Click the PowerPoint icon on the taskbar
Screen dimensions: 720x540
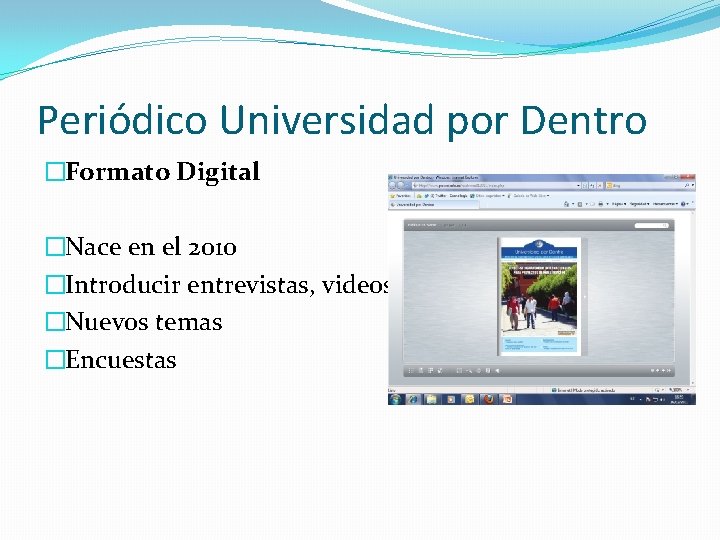[507, 399]
